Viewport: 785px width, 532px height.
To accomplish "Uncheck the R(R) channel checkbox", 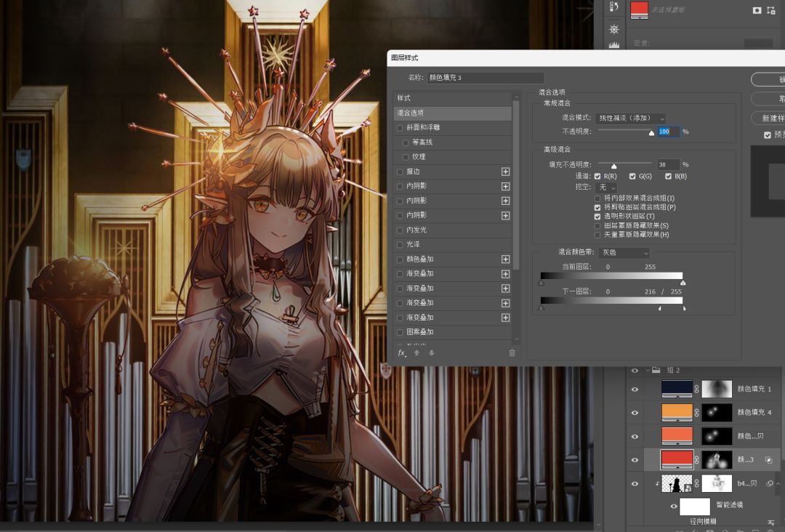I will click(x=597, y=177).
